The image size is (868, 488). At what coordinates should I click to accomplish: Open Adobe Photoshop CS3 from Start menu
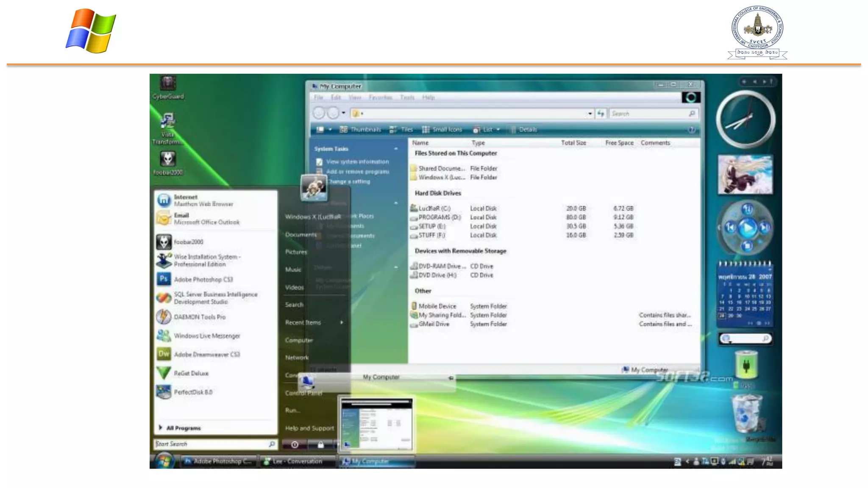(203, 280)
